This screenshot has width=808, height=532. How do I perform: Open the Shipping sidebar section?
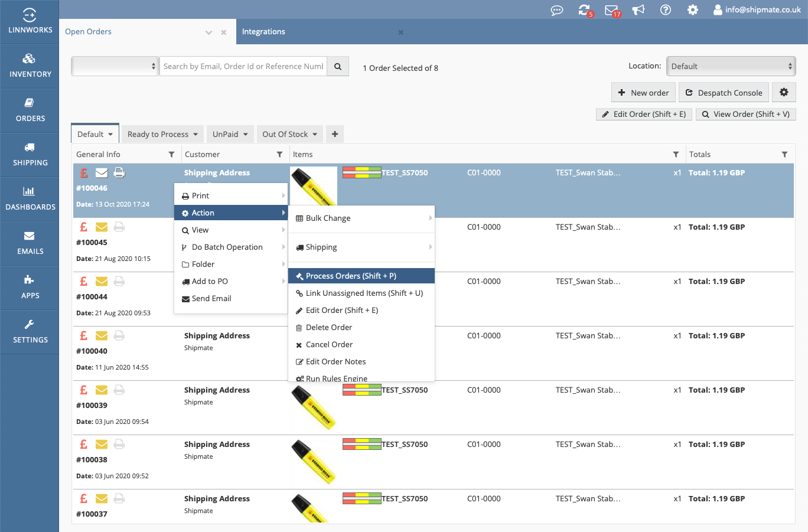point(30,155)
